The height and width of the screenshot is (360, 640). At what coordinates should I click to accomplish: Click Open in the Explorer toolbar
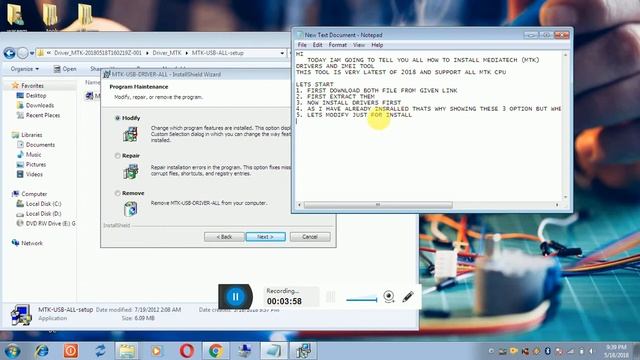click(65, 69)
